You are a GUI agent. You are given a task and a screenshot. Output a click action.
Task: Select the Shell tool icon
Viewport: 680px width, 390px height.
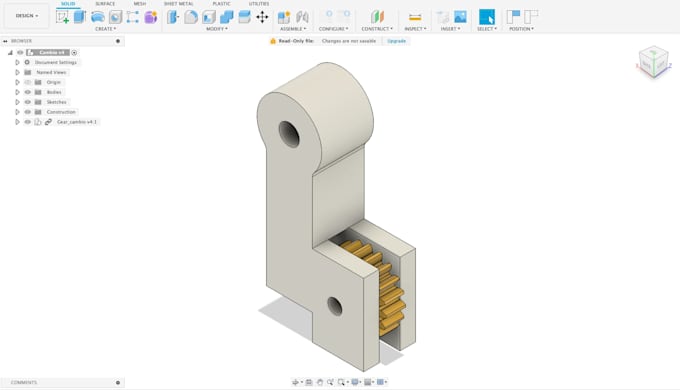point(209,17)
